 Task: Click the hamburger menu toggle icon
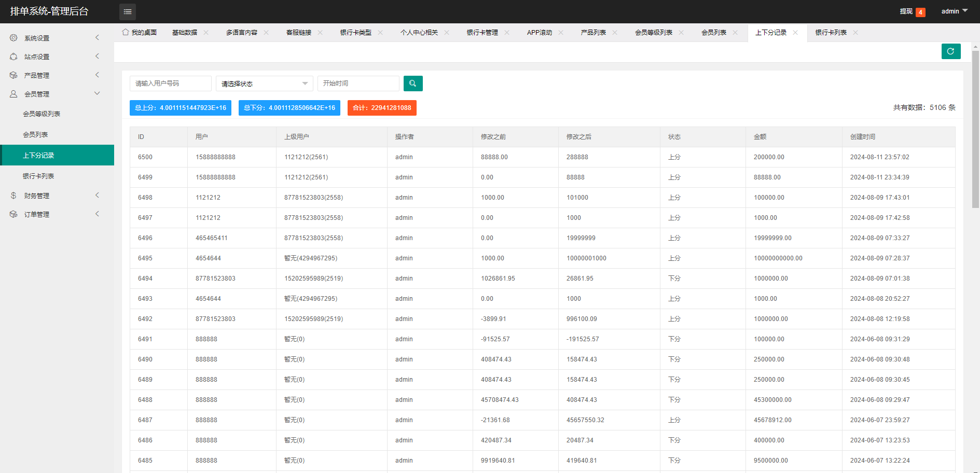point(128,11)
